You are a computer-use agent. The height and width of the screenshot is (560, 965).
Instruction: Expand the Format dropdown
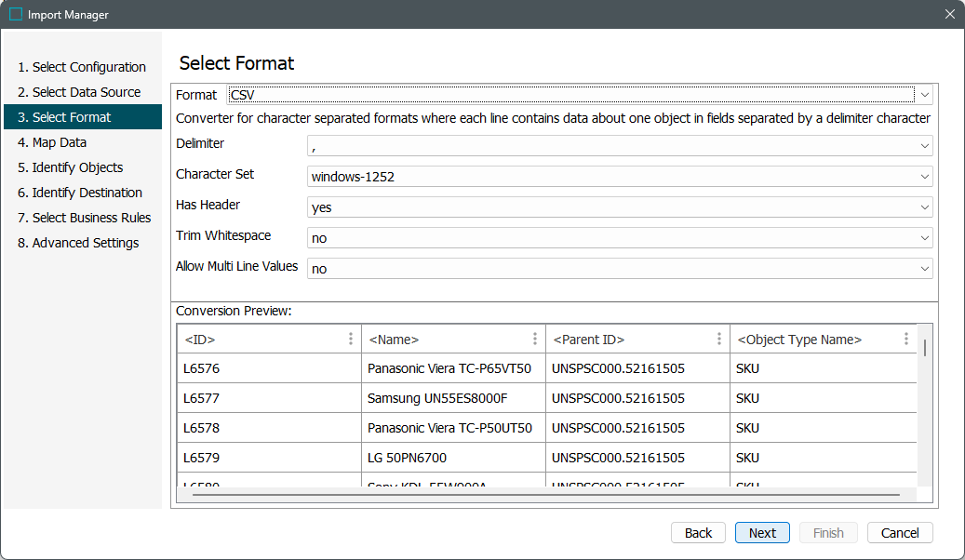pos(925,95)
